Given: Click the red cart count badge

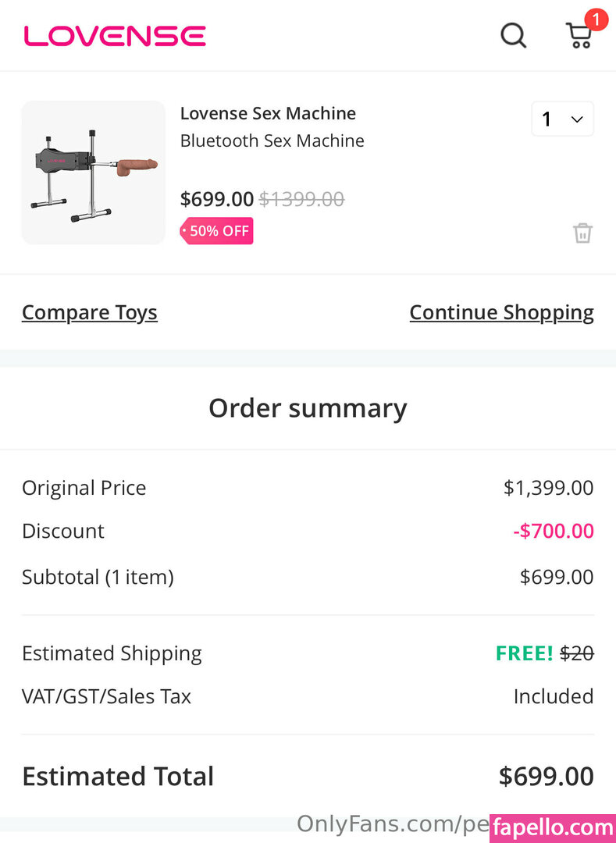Looking at the screenshot, I should [x=596, y=20].
